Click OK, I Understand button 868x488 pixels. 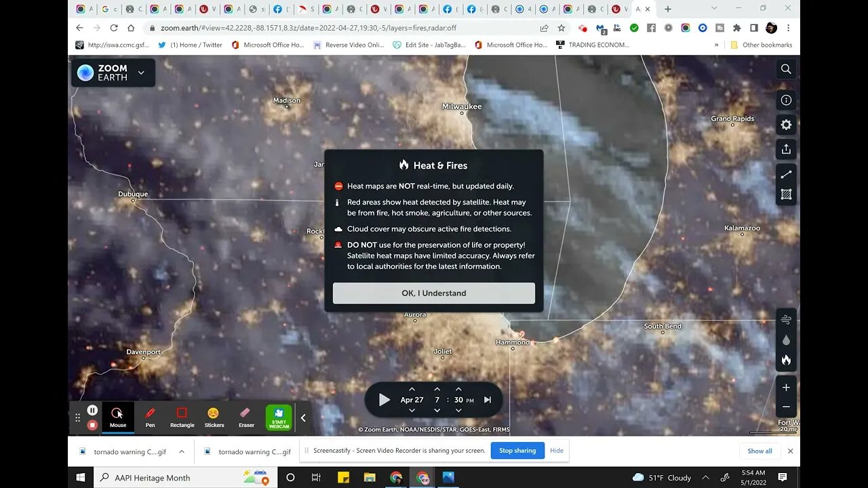pos(434,293)
